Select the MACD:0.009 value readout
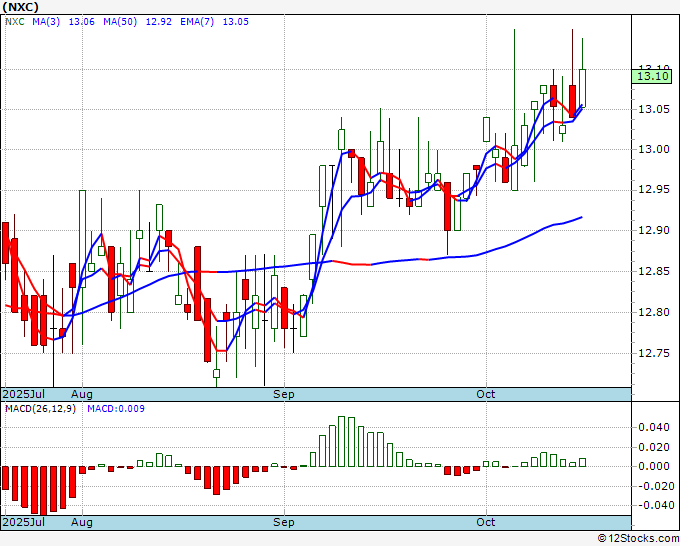This screenshot has width=680, height=546. point(116,409)
